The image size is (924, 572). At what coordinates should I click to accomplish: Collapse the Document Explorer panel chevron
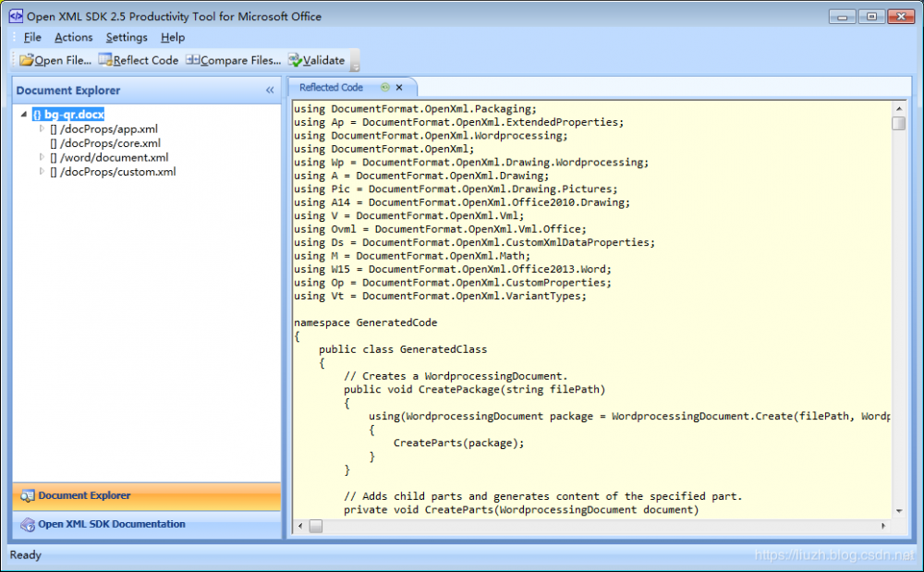(x=270, y=91)
